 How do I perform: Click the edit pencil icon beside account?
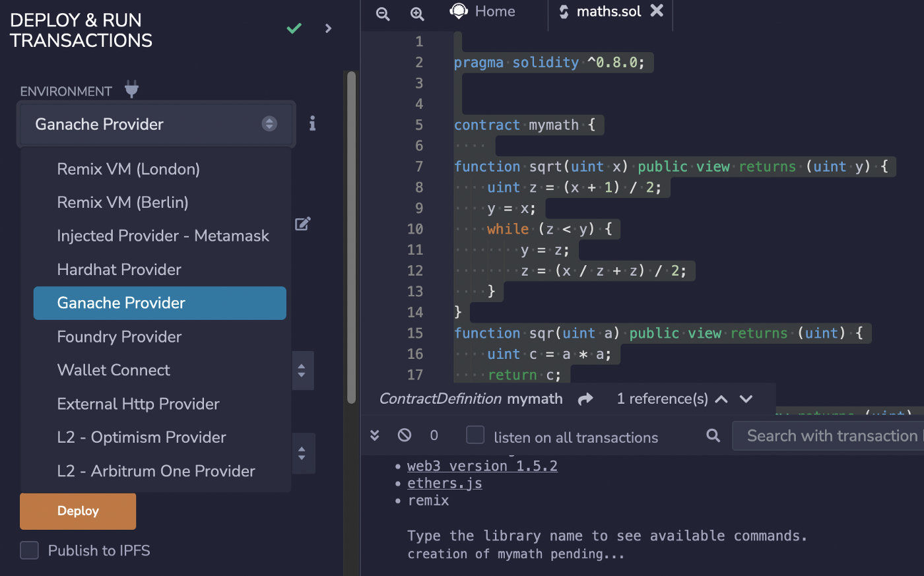coord(303,224)
